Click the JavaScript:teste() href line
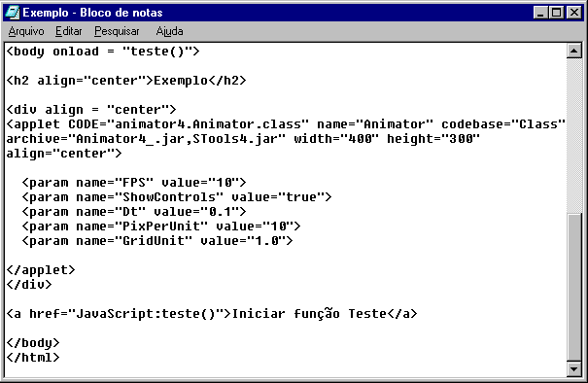 pos(212,314)
